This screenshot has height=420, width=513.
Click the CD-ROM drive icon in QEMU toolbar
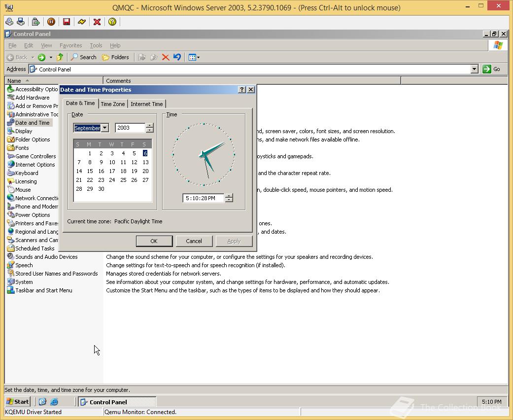(9, 22)
